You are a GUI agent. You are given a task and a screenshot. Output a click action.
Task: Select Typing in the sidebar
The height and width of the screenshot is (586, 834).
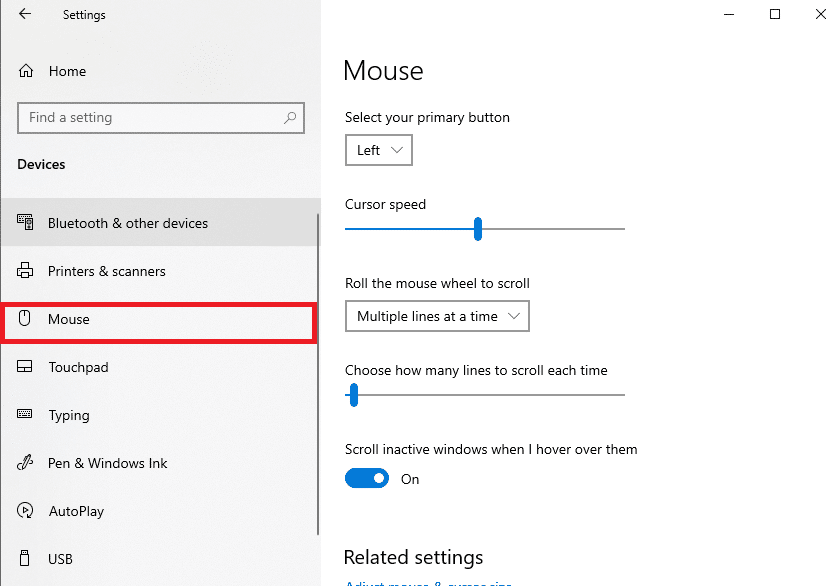[x=69, y=415]
